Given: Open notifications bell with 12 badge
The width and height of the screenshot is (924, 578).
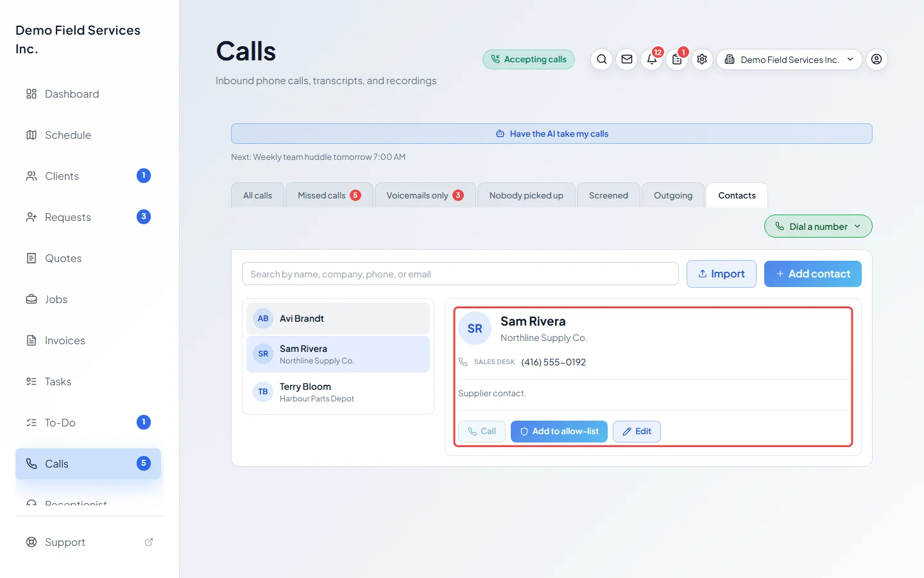Looking at the screenshot, I should tap(652, 59).
